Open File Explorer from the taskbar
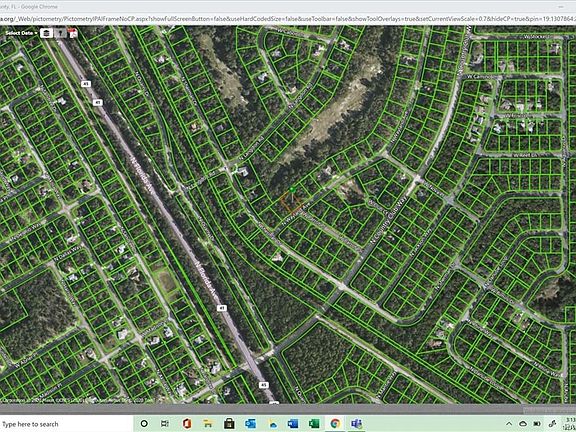576x432 pixels. pyautogui.click(x=208, y=424)
